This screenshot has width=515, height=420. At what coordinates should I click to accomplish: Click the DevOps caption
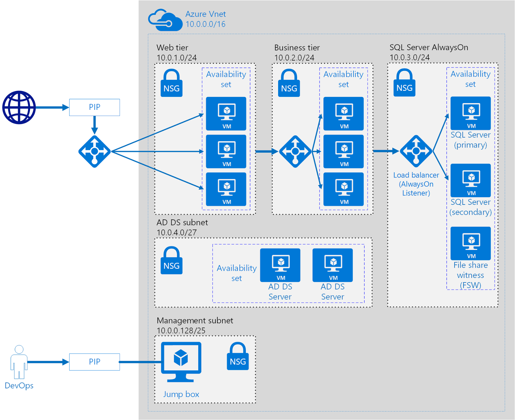[19, 386]
